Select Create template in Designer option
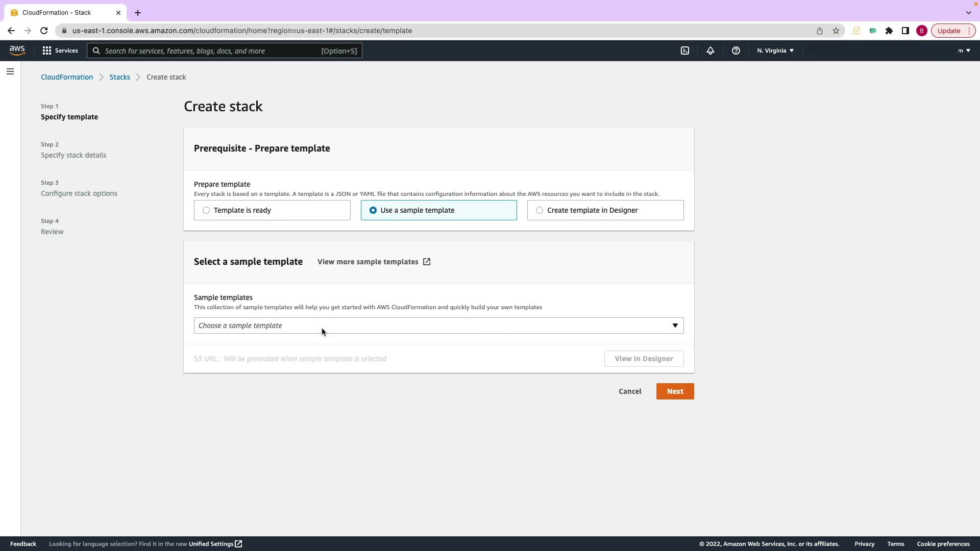The height and width of the screenshot is (551, 980). point(540,210)
